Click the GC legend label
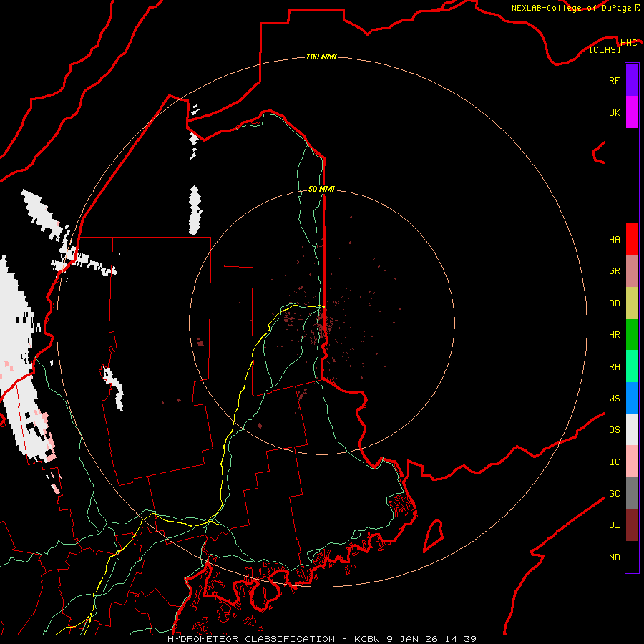 click(614, 494)
